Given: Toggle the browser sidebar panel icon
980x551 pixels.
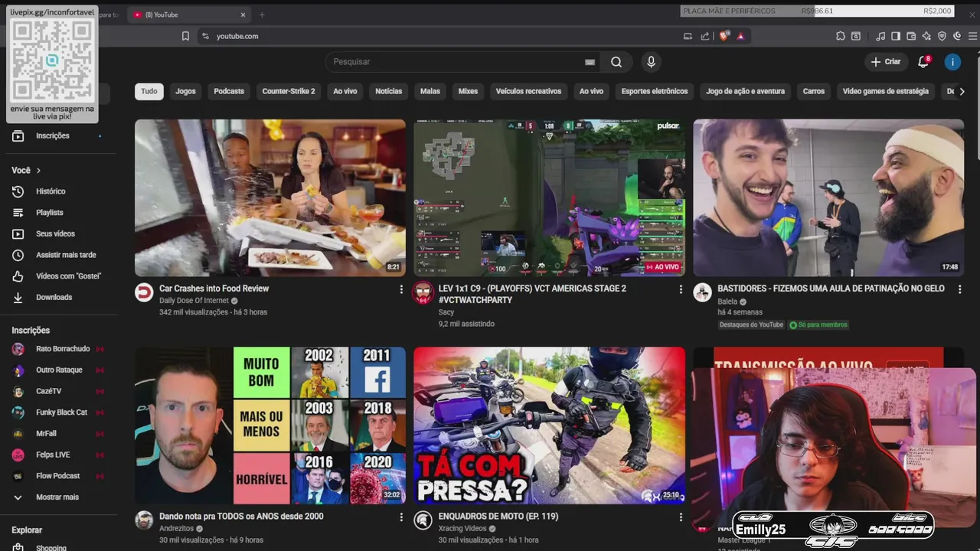Looking at the screenshot, I should (896, 36).
